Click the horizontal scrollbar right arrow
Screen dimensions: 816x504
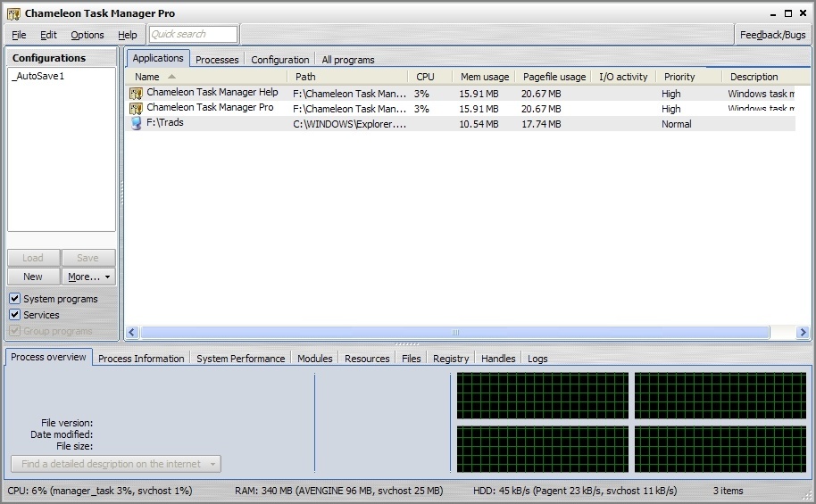pos(803,333)
